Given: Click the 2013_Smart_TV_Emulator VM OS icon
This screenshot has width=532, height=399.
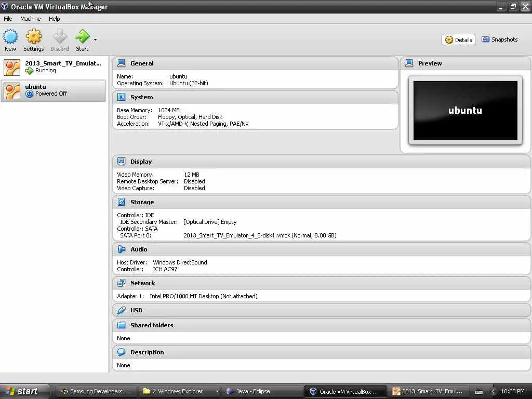Looking at the screenshot, I should [x=12, y=67].
